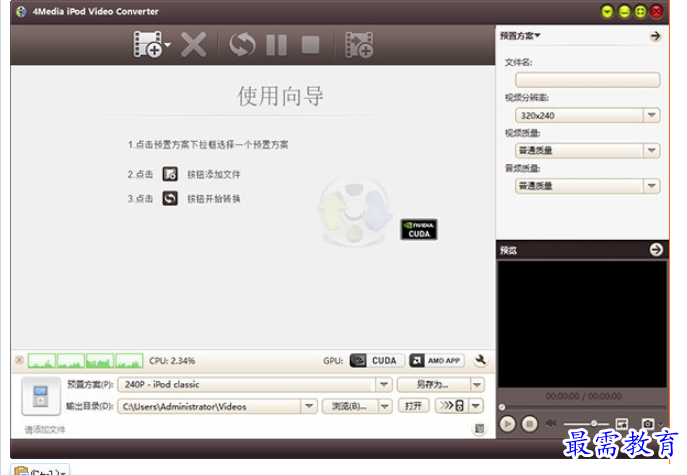687x475 pixels.
Task: Open the 音频质量 audio quality dropdown
Action: (651, 186)
